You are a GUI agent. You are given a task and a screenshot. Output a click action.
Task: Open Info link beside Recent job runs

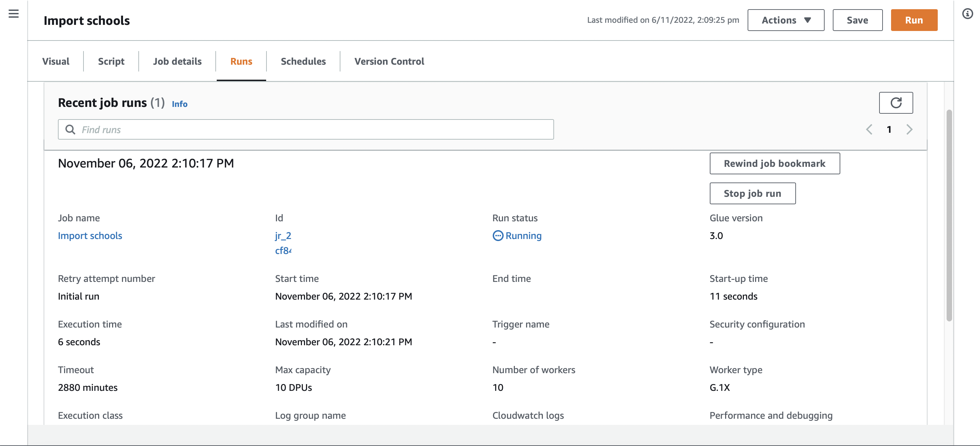tap(180, 104)
